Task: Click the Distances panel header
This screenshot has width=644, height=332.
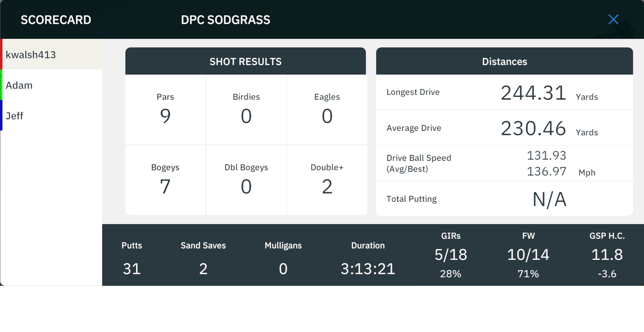Action: (x=505, y=61)
